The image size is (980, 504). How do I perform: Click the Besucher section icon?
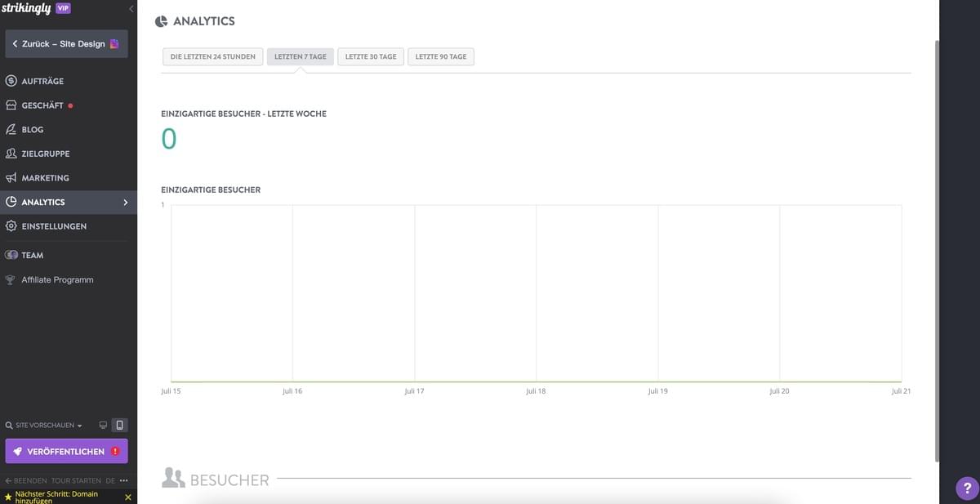(x=173, y=478)
